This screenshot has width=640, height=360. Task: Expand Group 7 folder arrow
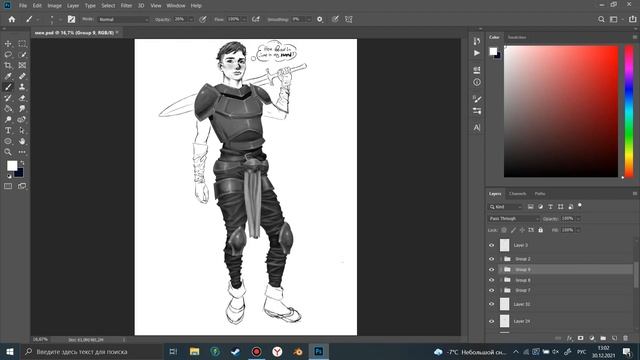pyautogui.click(x=501, y=290)
